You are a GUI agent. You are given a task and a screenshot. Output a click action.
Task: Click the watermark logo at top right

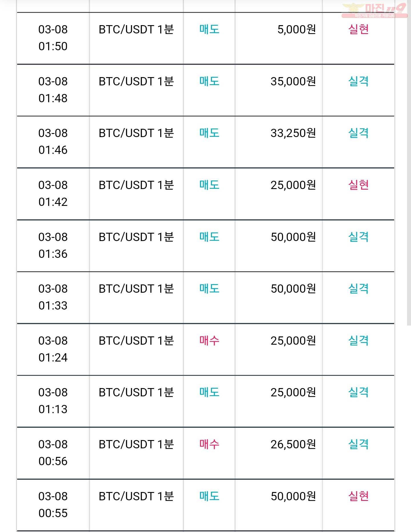374,11
